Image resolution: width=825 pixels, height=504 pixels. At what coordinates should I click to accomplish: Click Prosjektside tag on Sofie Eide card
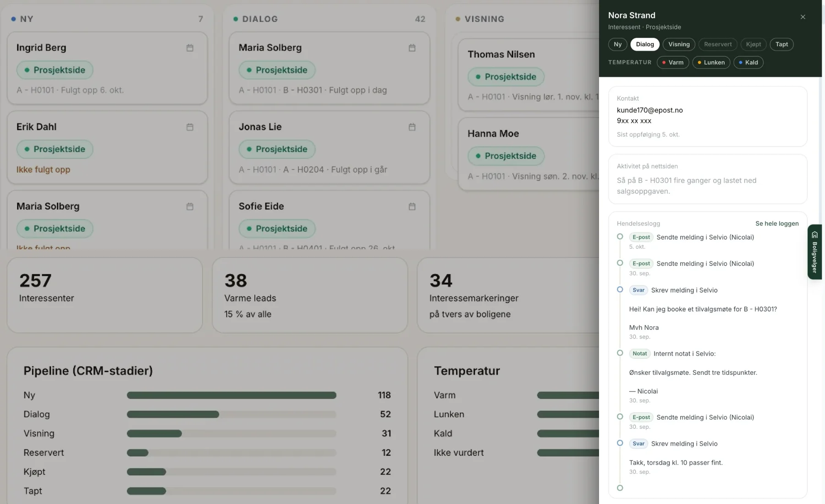click(x=277, y=229)
